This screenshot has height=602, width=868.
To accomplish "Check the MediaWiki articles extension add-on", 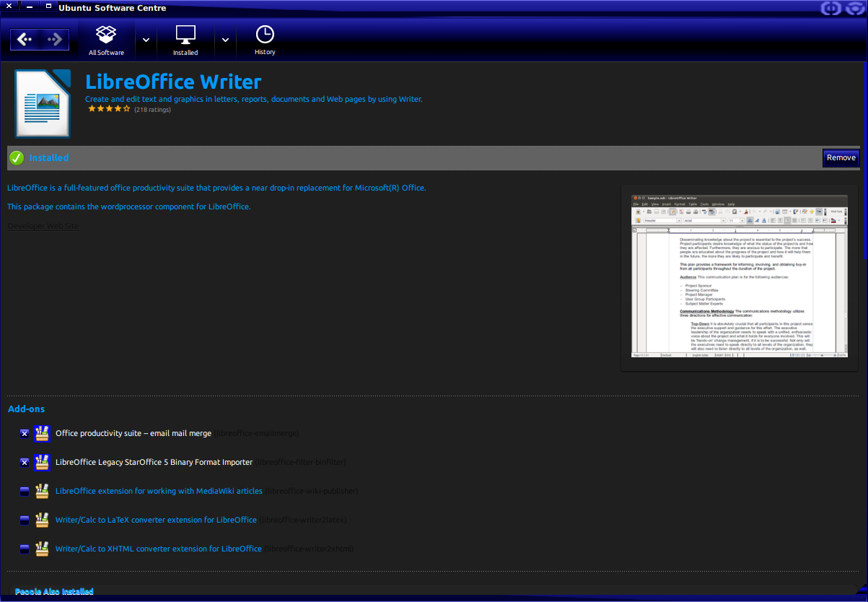I will click(x=25, y=492).
